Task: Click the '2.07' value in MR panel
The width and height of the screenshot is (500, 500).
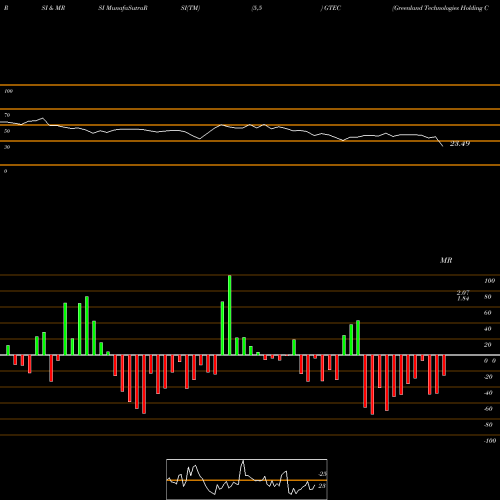Action: pos(463,292)
